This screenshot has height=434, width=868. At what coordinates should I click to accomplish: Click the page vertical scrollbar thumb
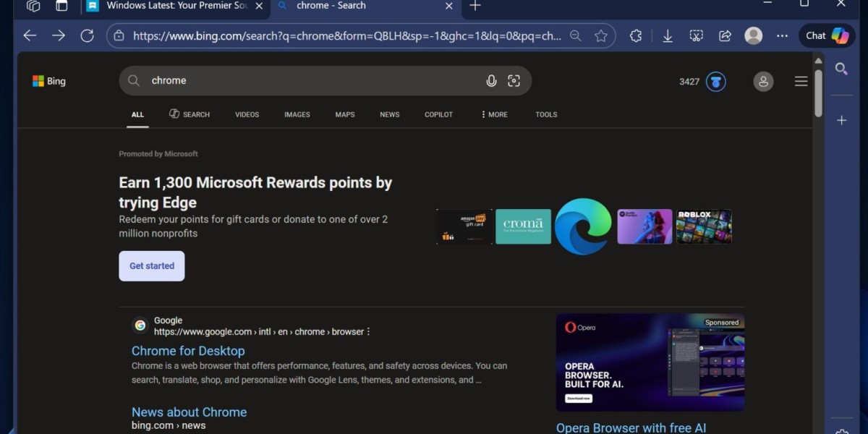tap(818, 93)
